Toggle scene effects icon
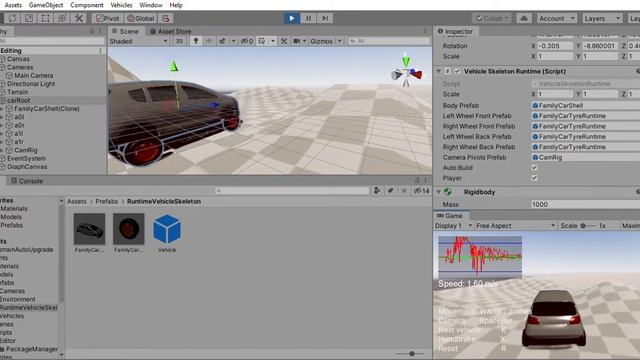The width and height of the screenshot is (640, 360). click(223, 41)
